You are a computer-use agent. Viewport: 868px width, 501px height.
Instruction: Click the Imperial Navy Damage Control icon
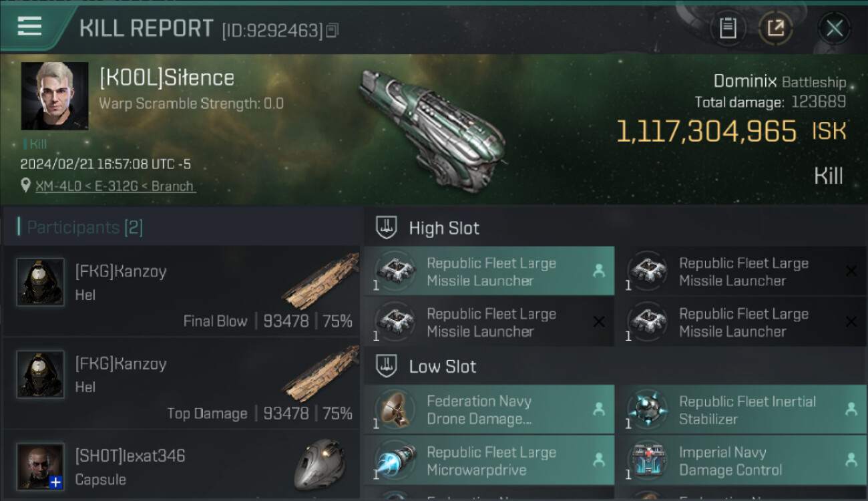tap(648, 460)
